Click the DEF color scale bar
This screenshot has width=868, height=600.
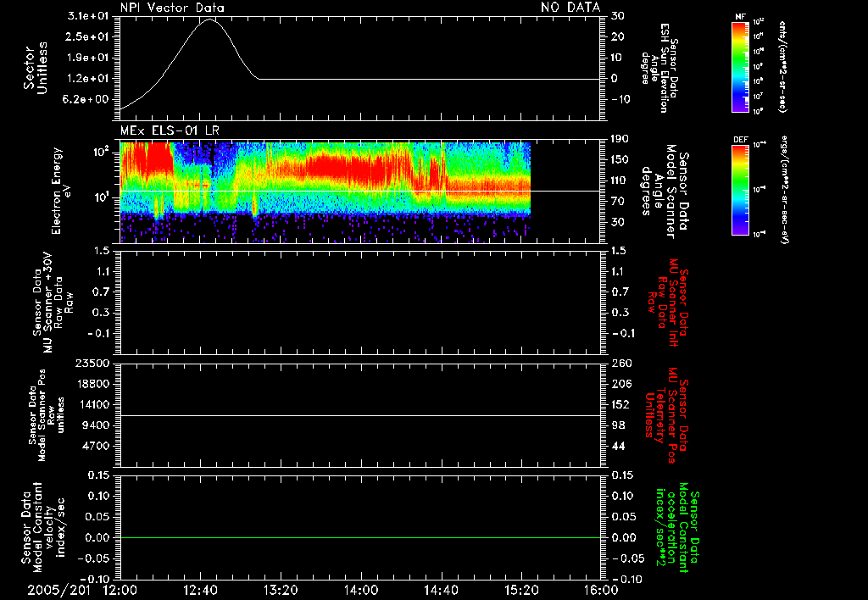pyautogui.click(x=741, y=190)
